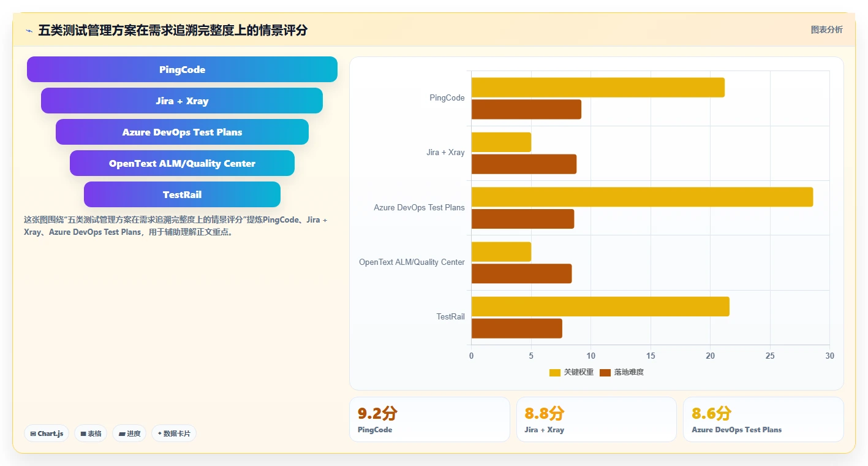Click the TestRail brown bar
The height and width of the screenshot is (466, 868).
point(516,328)
